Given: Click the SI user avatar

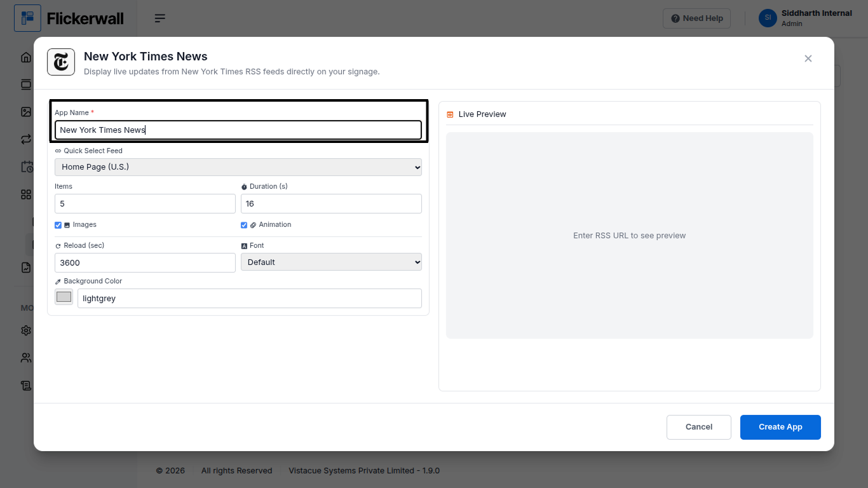Looking at the screenshot, I should [x=768, y=18].
